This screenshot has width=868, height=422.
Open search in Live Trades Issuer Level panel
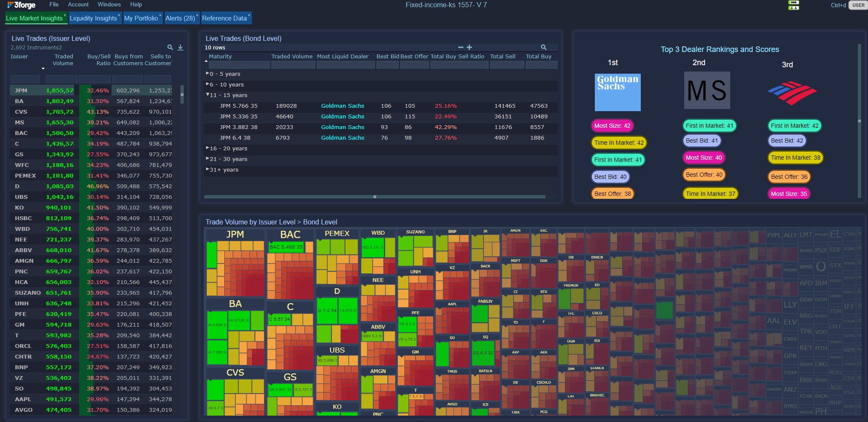click(x=170, y=47)
